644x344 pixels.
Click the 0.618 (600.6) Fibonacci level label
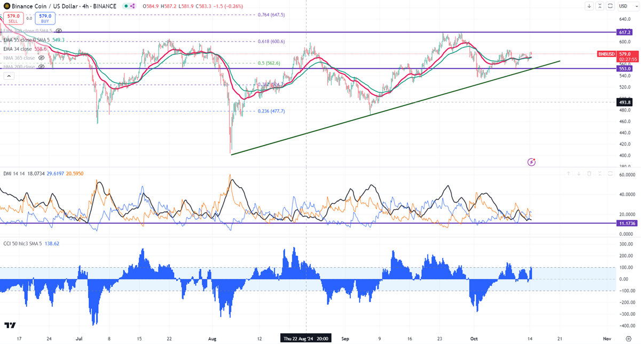tap(271, 41)
